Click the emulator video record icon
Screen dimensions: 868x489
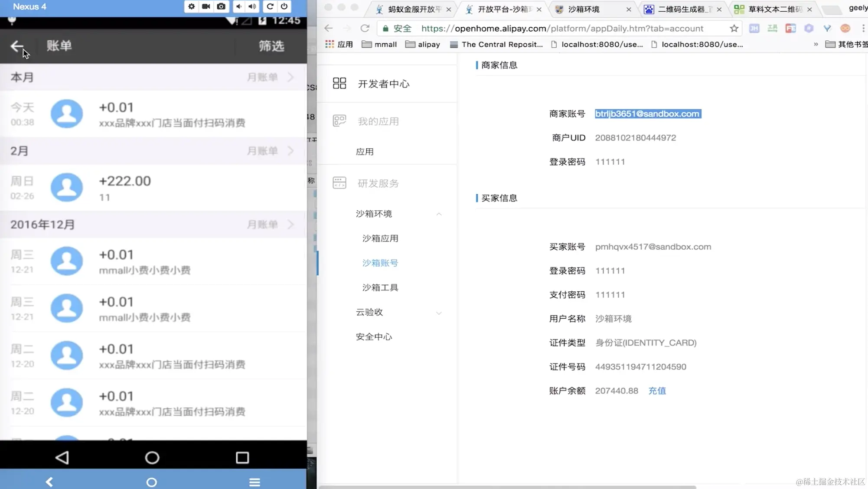206,7
